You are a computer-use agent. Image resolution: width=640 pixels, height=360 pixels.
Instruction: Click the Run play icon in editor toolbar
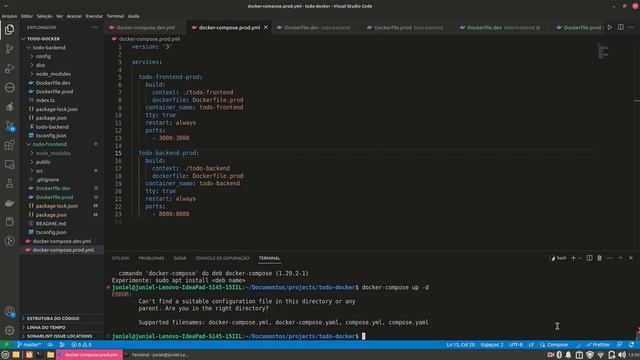pyautogui.click(x=610, y=27)
